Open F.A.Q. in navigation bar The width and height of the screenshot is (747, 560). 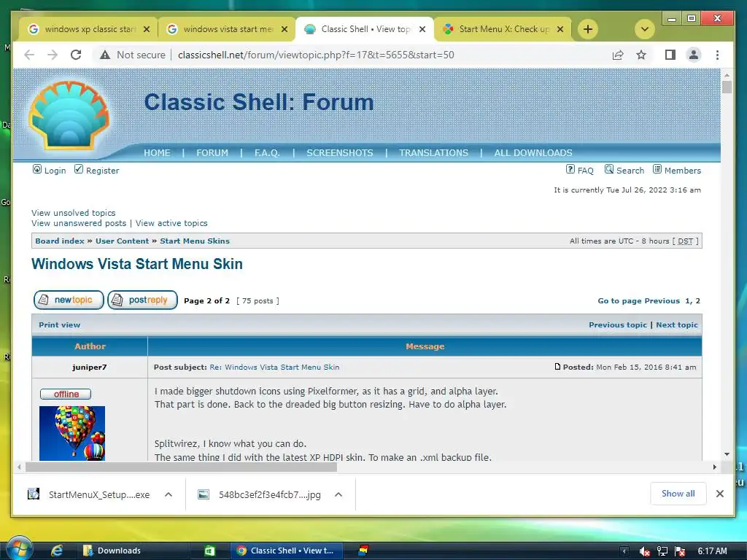click(267, 153)
